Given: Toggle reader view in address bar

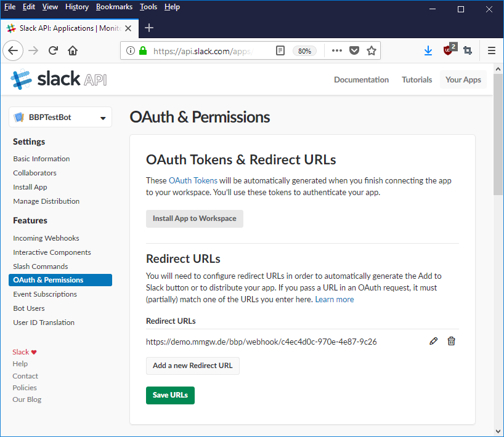Looking at the screenshot, I should (x=280, y=50).
